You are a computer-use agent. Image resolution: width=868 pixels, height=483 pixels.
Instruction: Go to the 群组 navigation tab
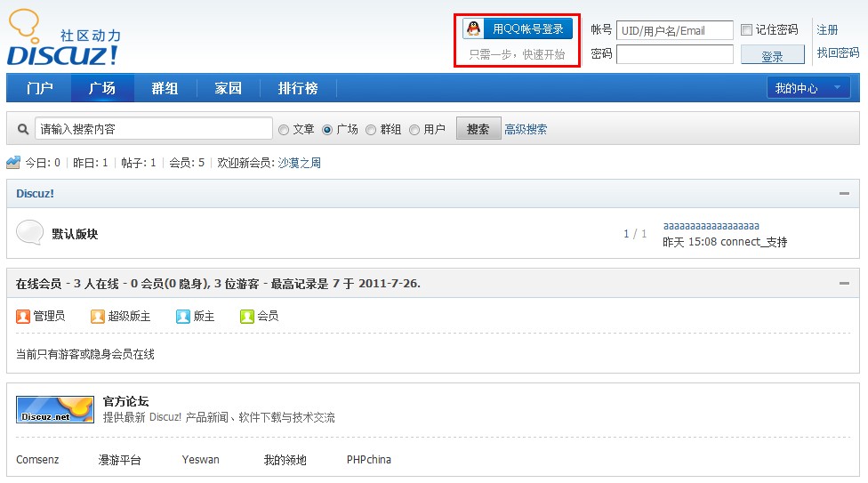(165, 88)
